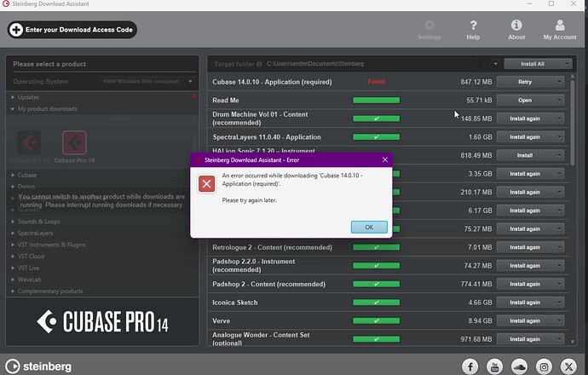
Task: Expand the VST Cloud category
Action: pyautogui.click(x=13, y=257)
